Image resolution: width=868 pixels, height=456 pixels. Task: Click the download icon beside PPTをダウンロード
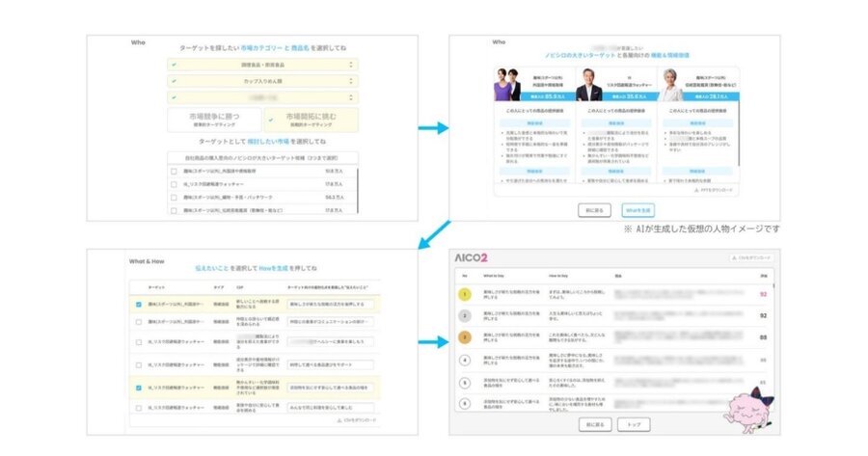[x=696, y=190]
